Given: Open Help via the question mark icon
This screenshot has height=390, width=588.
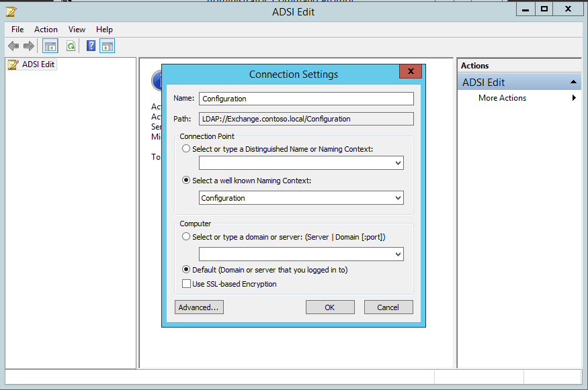Looking at the screenshot, I should click(x=91, y=46).
